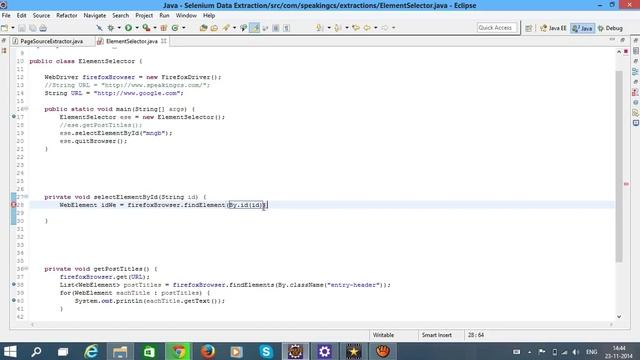Image resolution: width=640 pixels, height=360 pixels.
Task: Open Back history dropdown arrow
Action: coord(376,28)
